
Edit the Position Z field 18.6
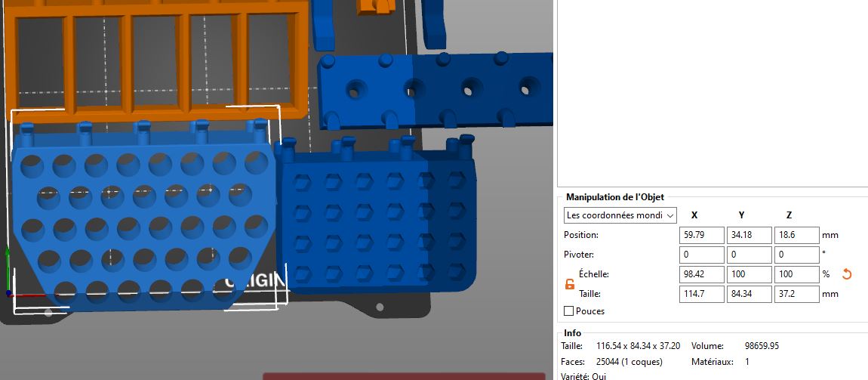coord(796,235)
